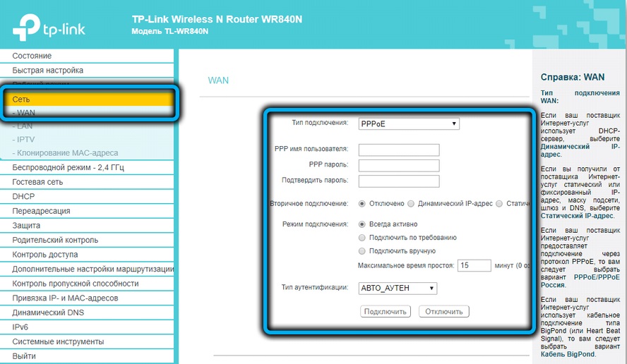Open Контроль пропускной способности
The height and width of the screenshot is (364, 627).
(x=87, y=284)
